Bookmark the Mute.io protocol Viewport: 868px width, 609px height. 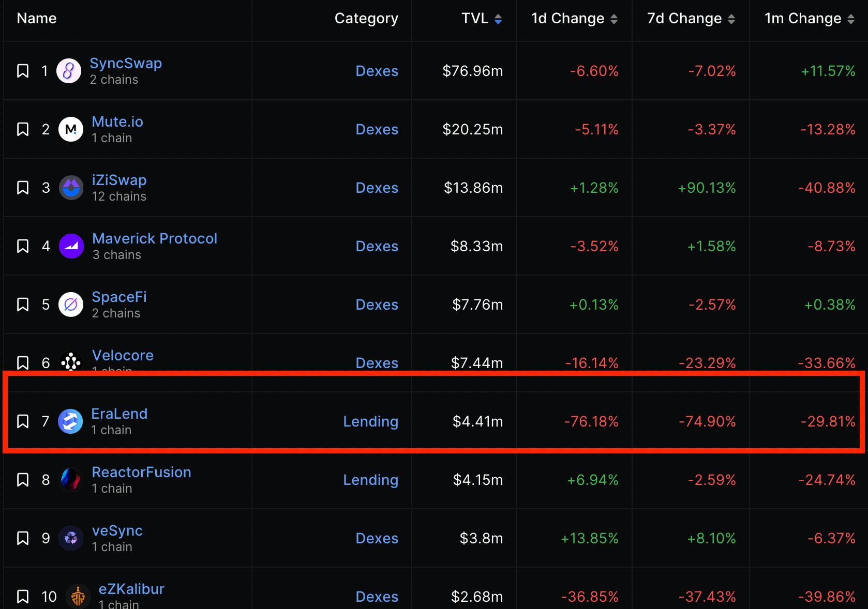(23, 129)
